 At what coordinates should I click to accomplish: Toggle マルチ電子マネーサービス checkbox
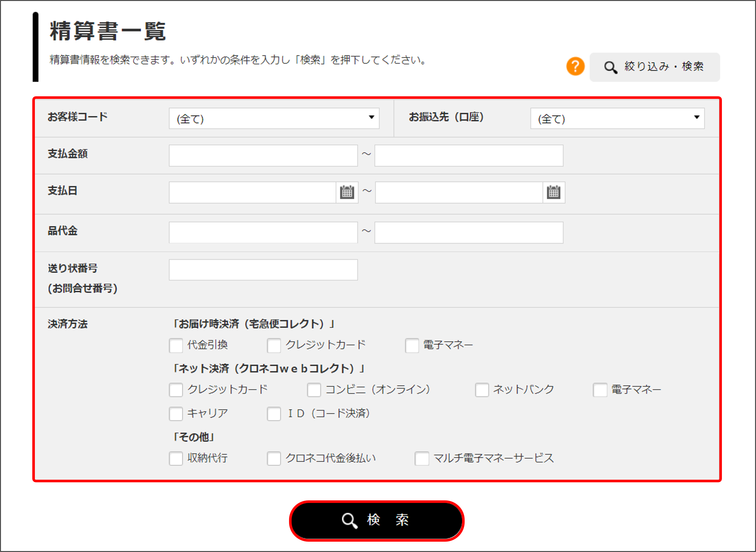click(x=422, y=459)
